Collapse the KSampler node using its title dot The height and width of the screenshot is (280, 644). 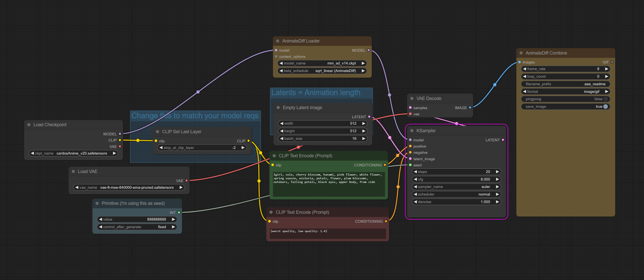pos(412,131)
